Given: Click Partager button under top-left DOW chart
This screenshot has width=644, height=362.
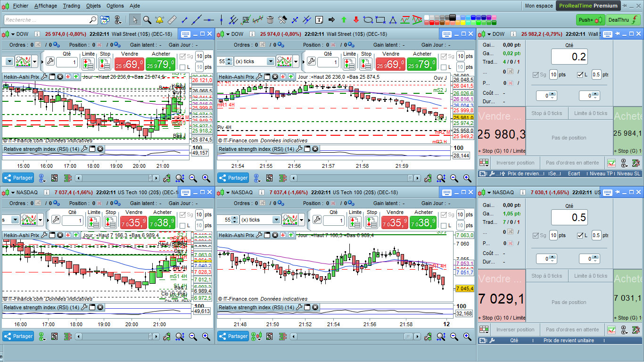Looking at the screenshot, I should tap(19, 178).
